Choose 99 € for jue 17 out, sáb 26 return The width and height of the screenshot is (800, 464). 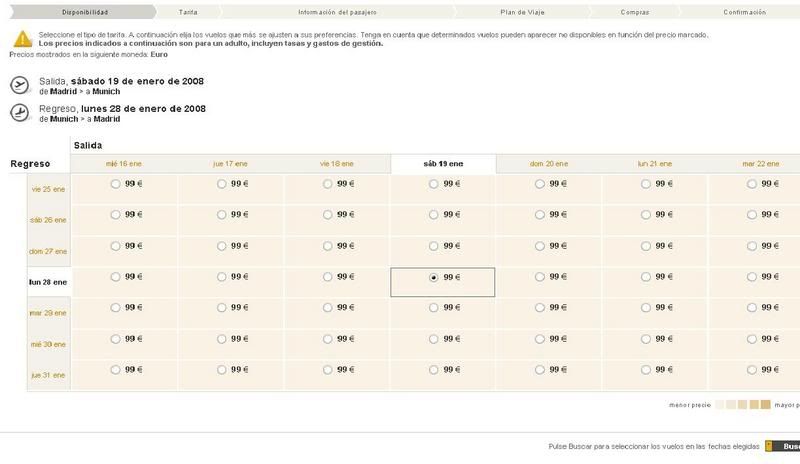point(221,215)
